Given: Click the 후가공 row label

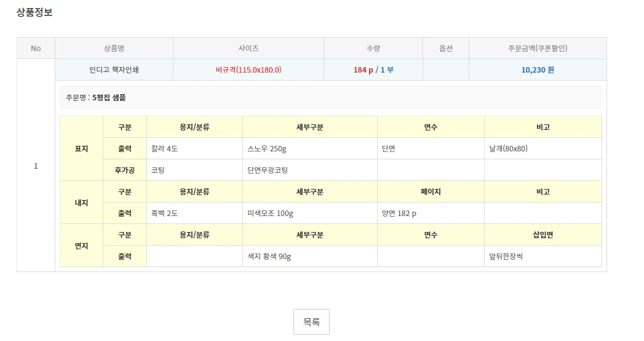Looking at the screenshot, I should coord(125,170).
